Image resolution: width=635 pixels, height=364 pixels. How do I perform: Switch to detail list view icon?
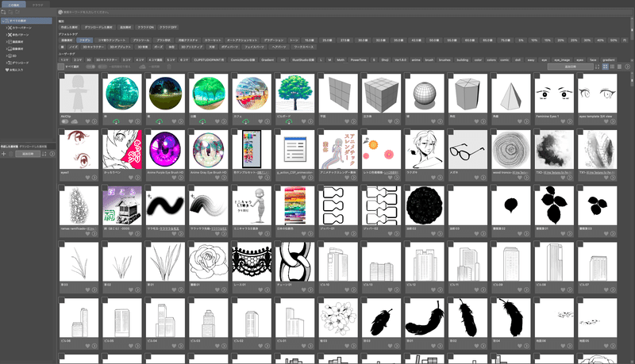pyautogui.click(x=619, y=67)
